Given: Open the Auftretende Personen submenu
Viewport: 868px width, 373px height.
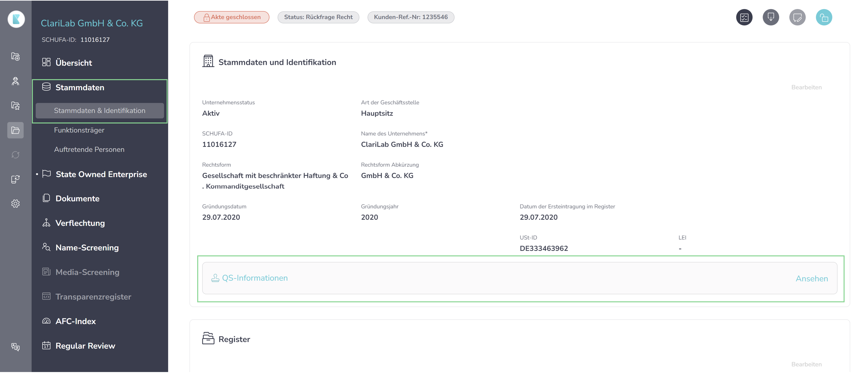Looking at the screenshot, I should (89, 150).
